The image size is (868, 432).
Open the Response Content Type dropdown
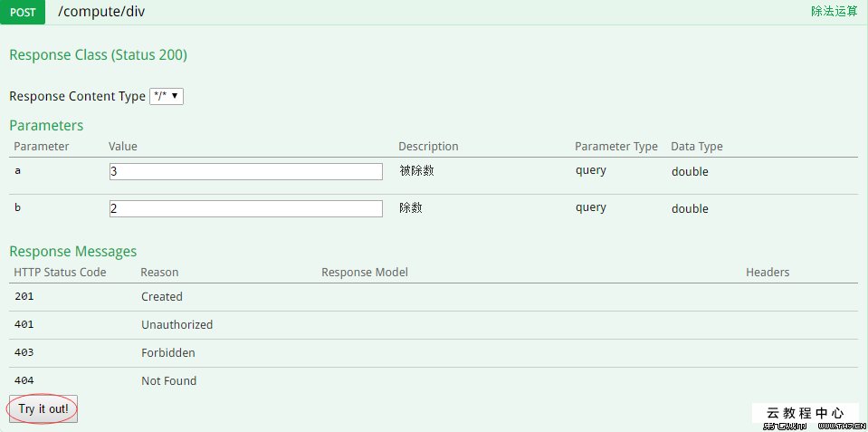(167, 96)
